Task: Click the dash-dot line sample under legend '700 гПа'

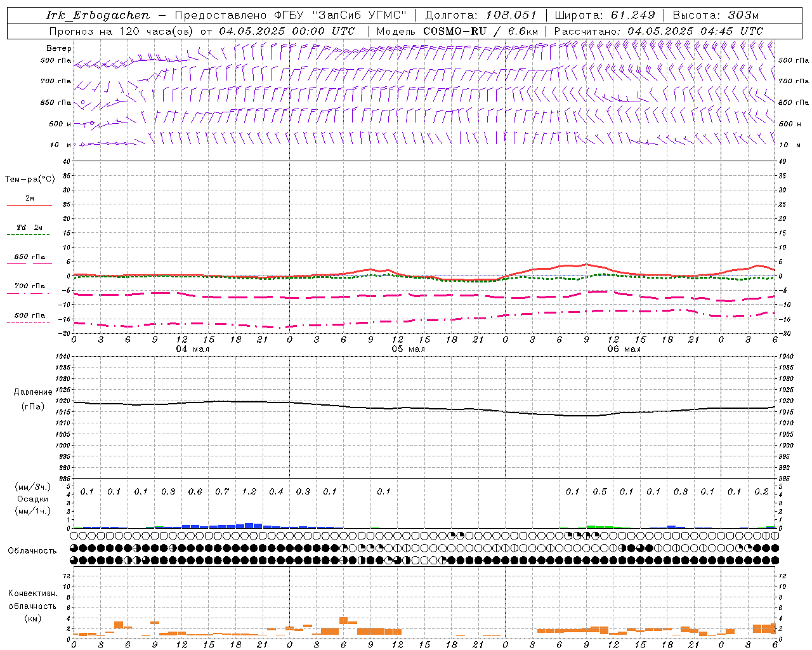Action: click(28, 293)
